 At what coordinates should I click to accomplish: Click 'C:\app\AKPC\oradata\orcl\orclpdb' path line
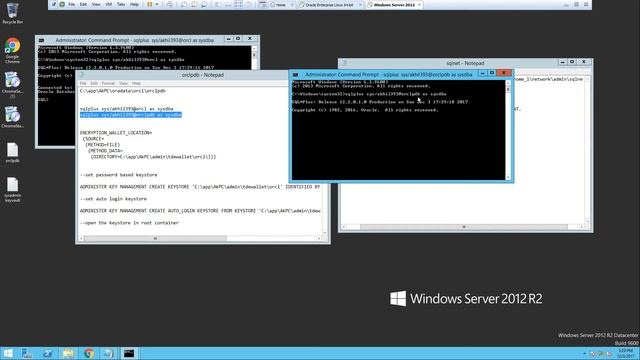pyautogui.click(x=123, y=91)
